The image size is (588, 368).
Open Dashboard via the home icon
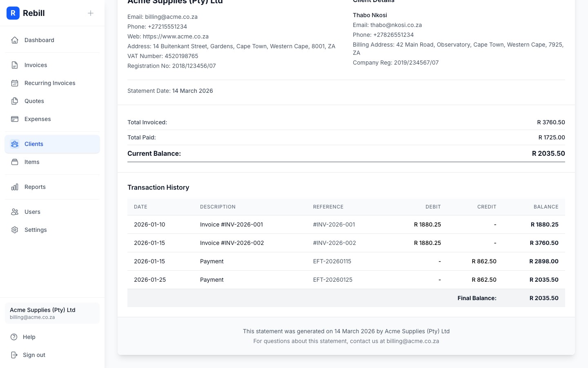15,40
